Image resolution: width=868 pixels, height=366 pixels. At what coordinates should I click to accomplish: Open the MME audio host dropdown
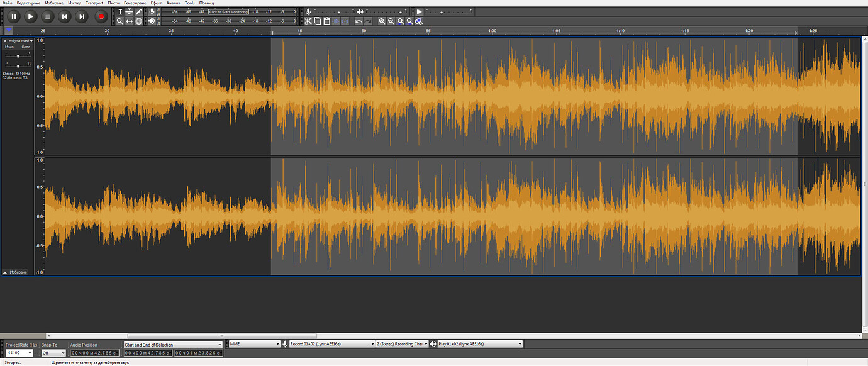pyautogui.click(x=254, y=343)
